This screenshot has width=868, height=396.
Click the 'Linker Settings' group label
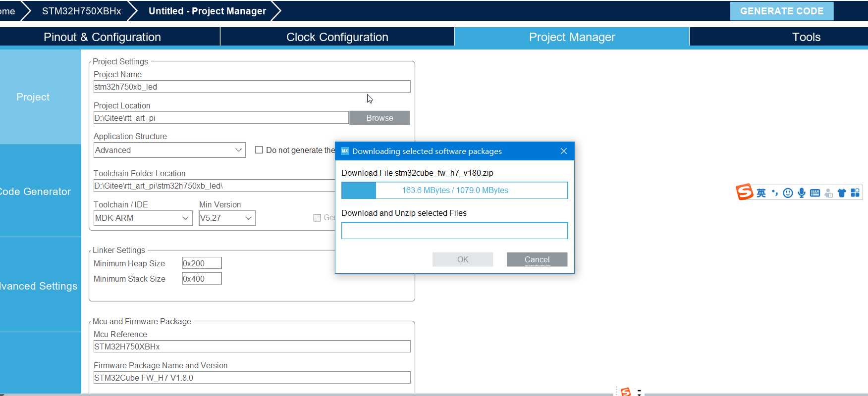pyautogui.click(x=119, y=250)
